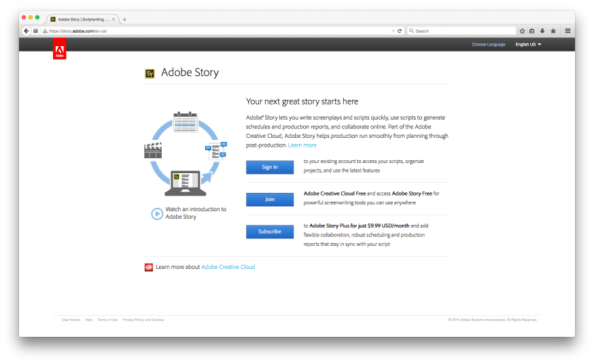Follow the Learn more link
Screen dimensions: 594x364
tap(302, 145)
